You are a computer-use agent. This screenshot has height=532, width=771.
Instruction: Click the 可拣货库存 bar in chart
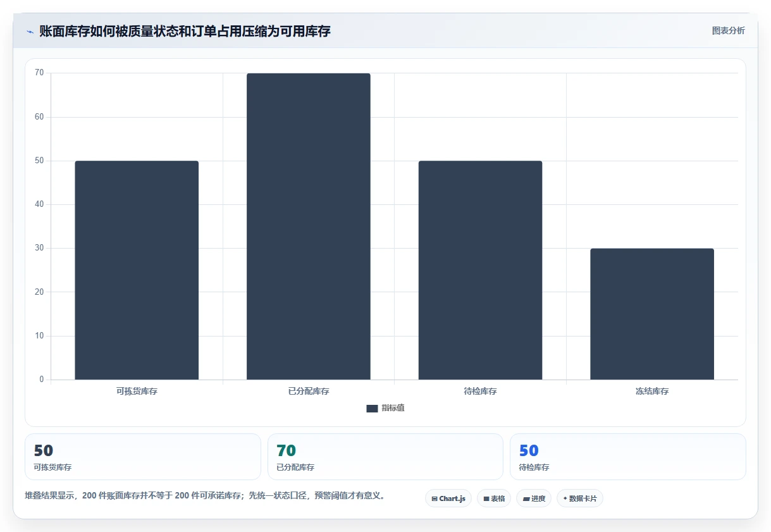coord(137,270)
